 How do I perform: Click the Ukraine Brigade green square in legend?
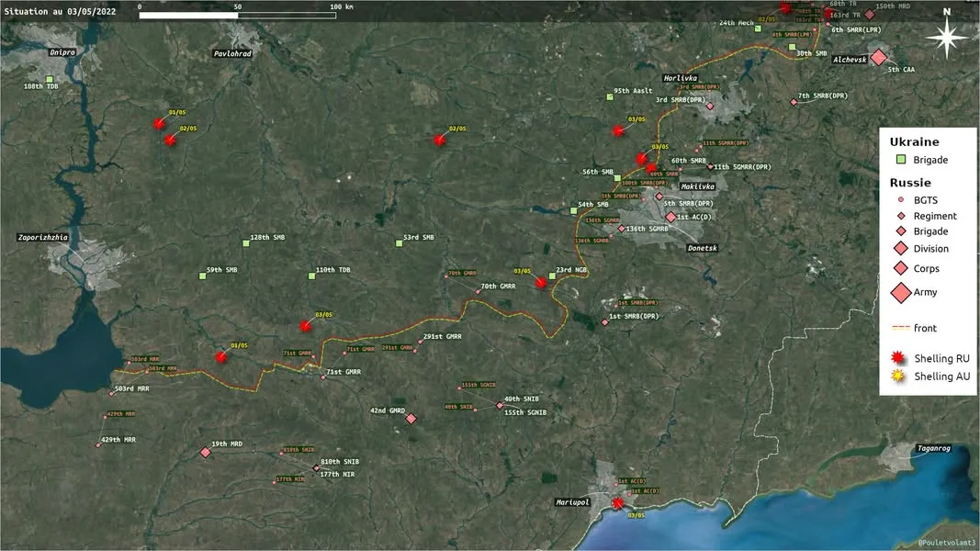(x=901, y=159)
